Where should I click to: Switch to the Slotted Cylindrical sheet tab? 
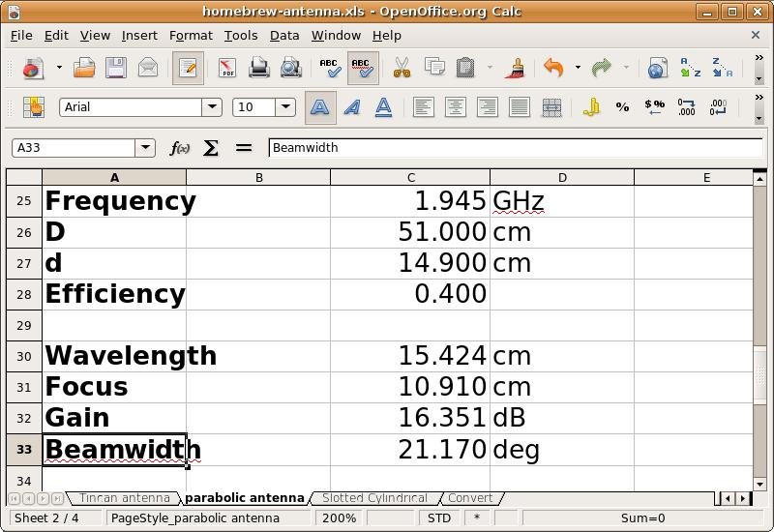tap(374, 498)
